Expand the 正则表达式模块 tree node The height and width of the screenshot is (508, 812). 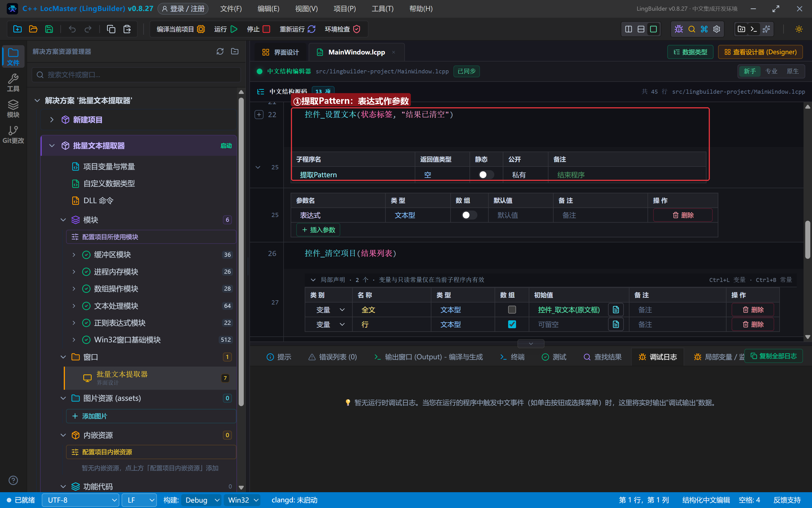tap(74, 323)
